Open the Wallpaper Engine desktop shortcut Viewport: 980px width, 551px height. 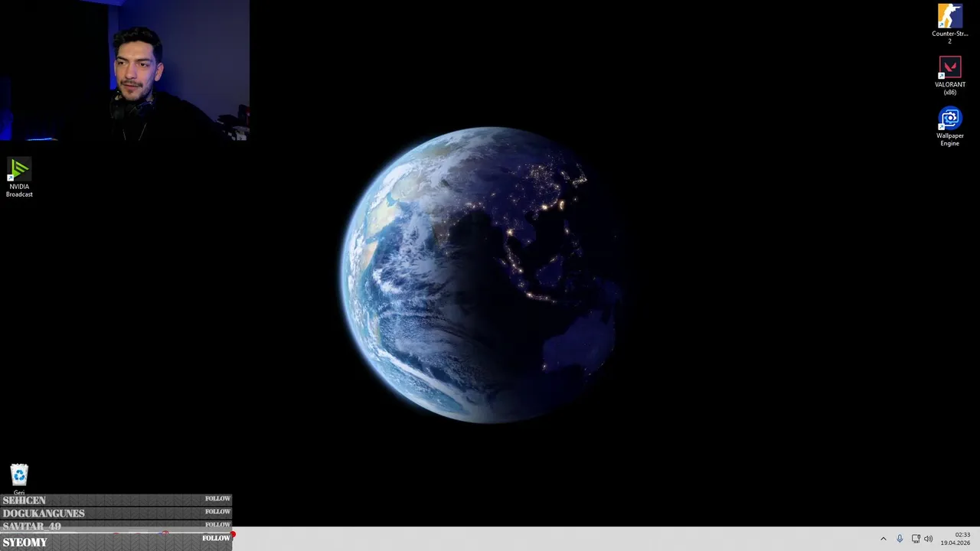949,127
